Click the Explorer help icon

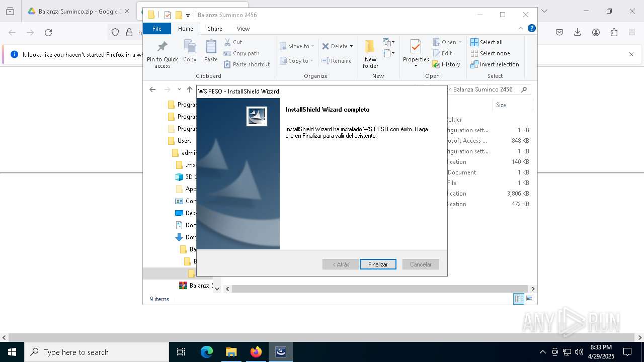point(531,29)
